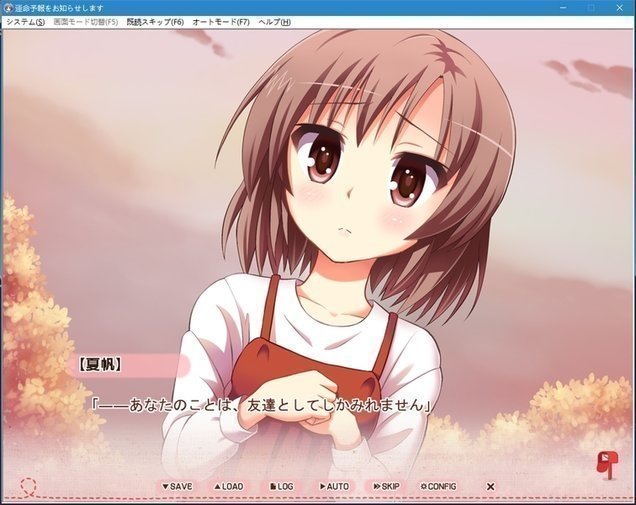This screenshot has width=636, height=505.
Task: Open the ヘルプ(H) menu
Action: click(275, 22)
